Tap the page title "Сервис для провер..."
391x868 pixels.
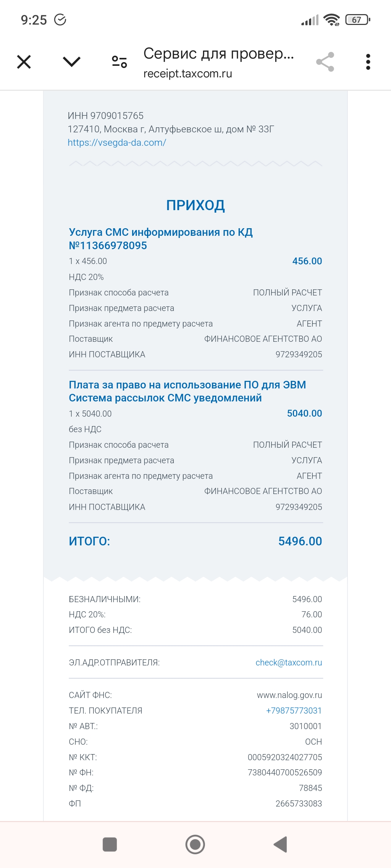point(218,54)
